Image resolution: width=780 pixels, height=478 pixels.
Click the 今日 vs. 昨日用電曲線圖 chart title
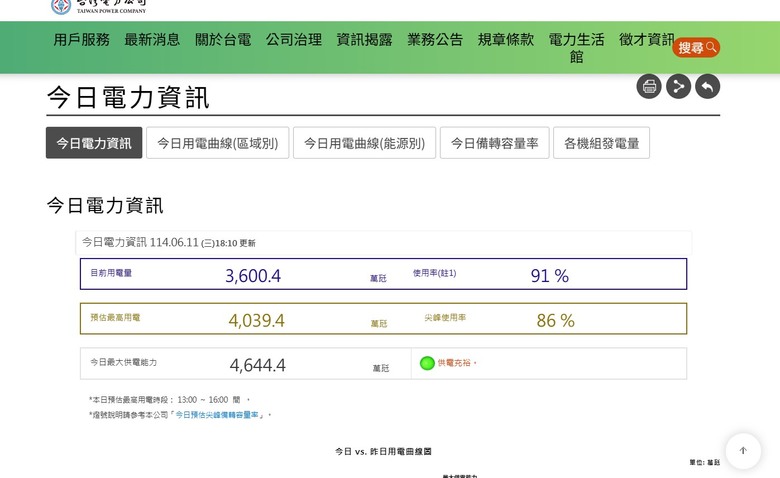(x=383, y=452)
